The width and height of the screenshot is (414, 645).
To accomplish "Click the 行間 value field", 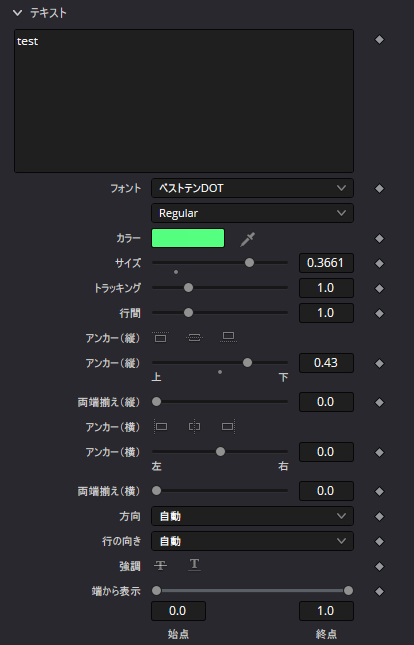I will click(x=326, y=313).
